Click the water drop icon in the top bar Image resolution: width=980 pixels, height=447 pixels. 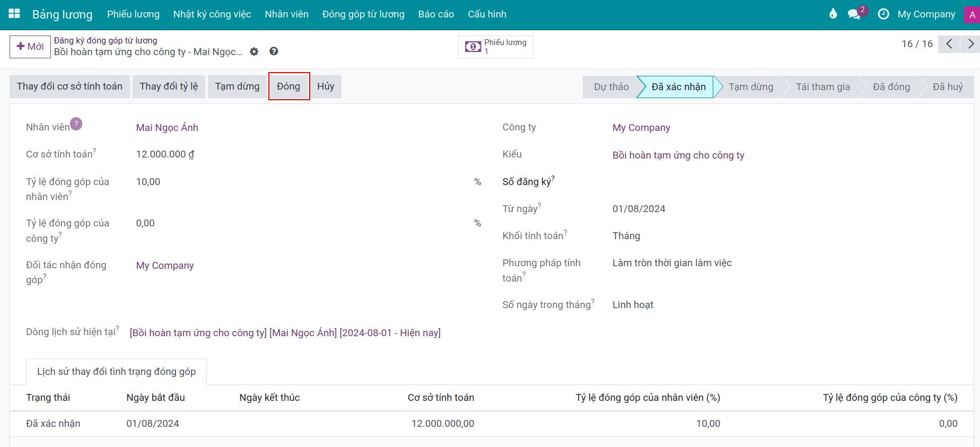tap(833, 14)
